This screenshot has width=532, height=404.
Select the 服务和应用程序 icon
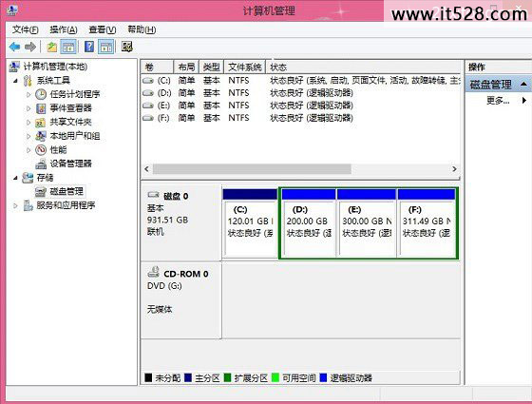(28, 205)
